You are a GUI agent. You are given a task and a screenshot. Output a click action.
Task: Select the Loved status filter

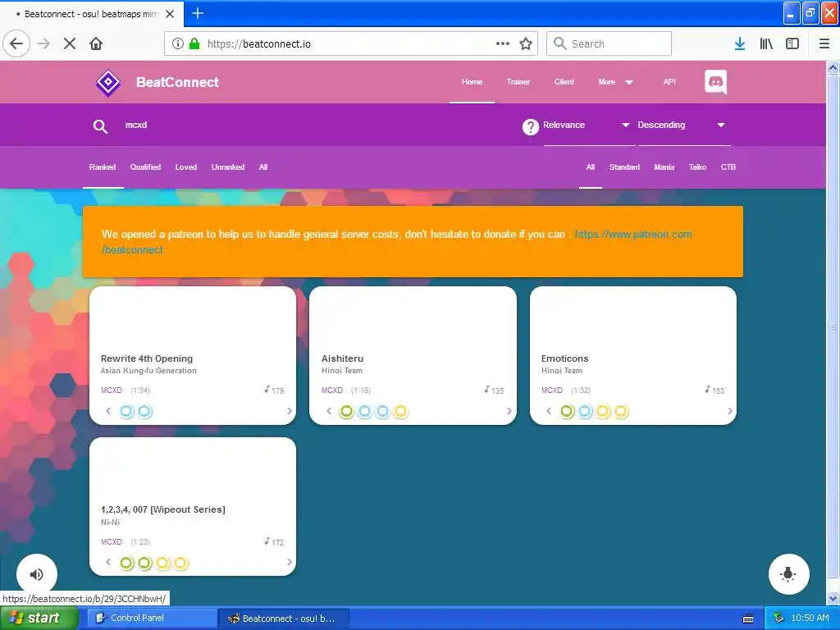coord(186,167)
